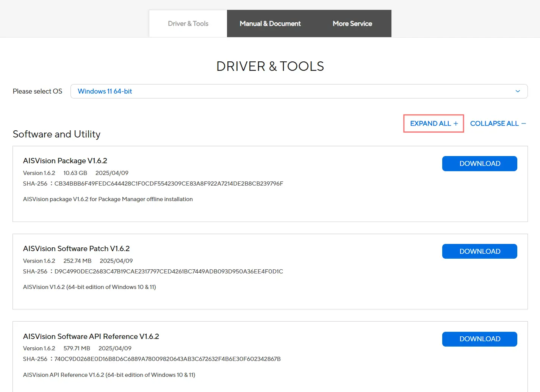Click the 2025/04/09 date of AISVision Package
The image size is (540, 392).
[112, 173]
